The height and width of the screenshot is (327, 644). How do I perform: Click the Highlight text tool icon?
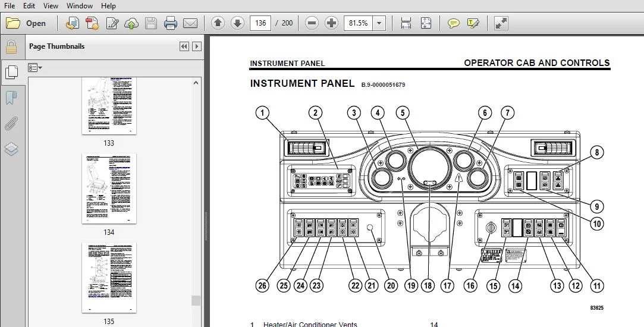pos(473,23)
